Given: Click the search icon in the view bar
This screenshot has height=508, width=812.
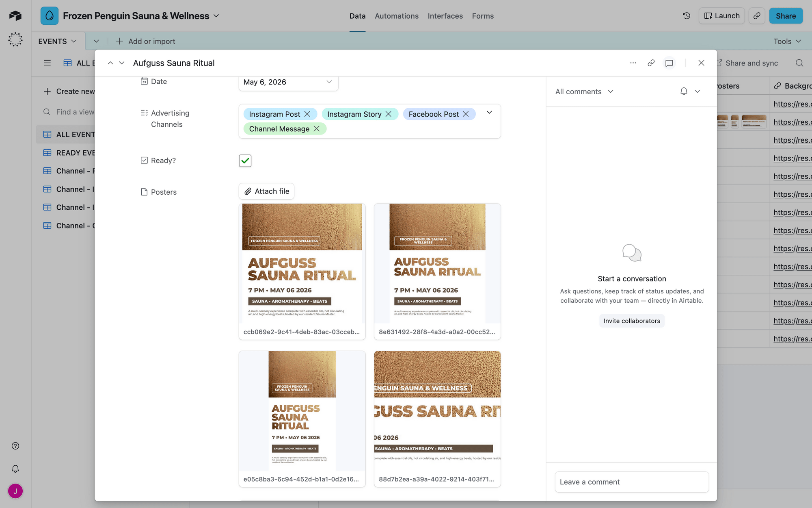Looking at the screenshot, I should [x=799, y=63].
